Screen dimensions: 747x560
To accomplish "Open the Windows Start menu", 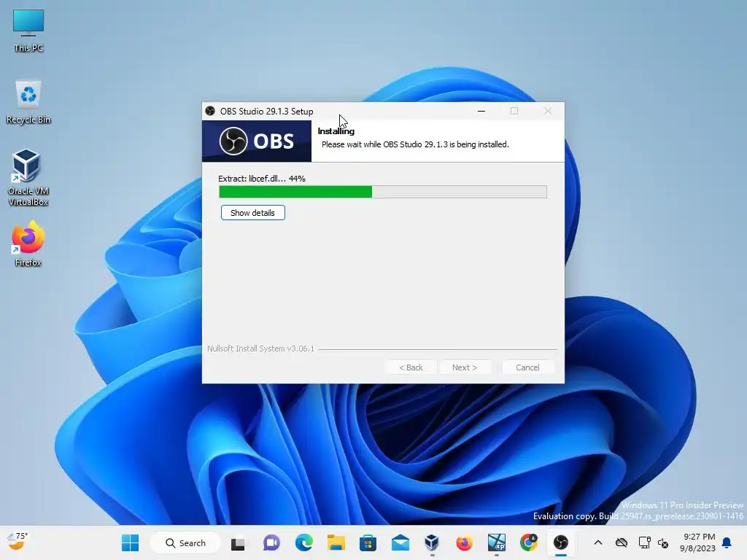I will coord(130,542).
